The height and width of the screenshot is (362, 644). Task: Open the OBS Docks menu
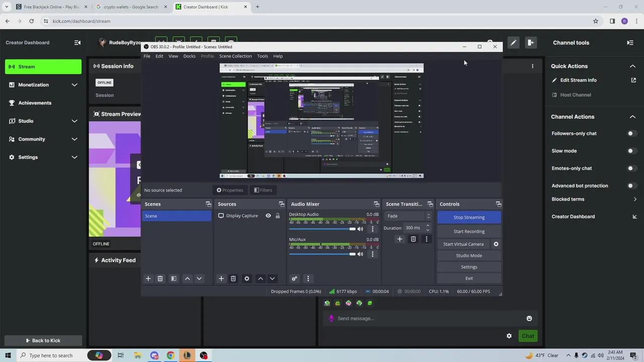[x=189, y=56]
